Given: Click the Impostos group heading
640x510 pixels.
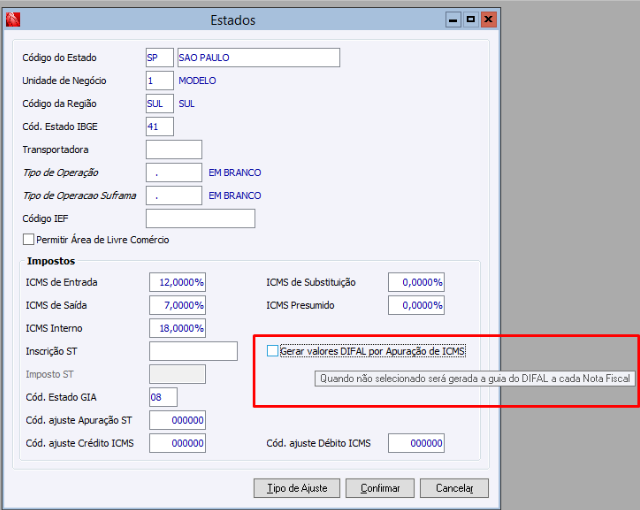Looking at the screenshot, I should click(x=51, y=261).
